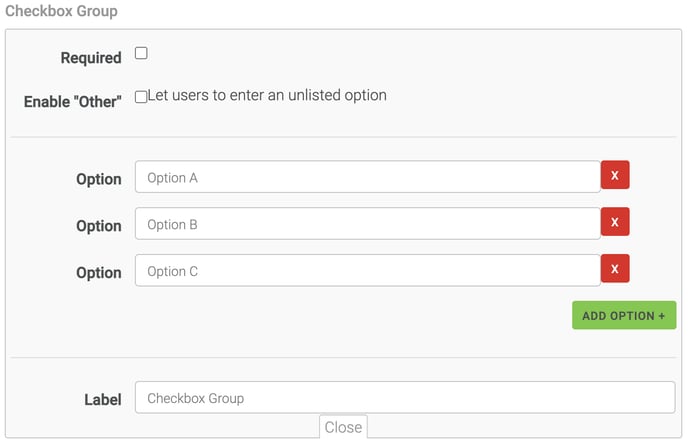Image resolution: width=688 pixels, height=445 pixels.
Task: Focus the Option A text field
Action: point(367,177)
